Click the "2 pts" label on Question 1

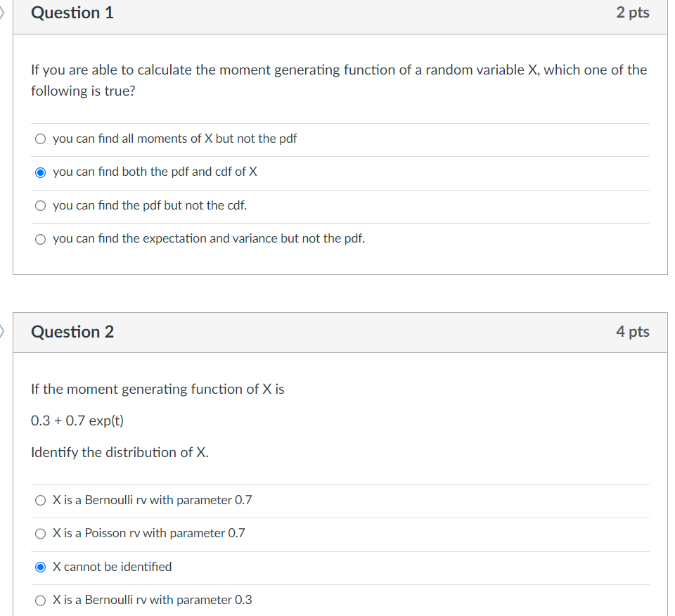click(x=633, y=12)
